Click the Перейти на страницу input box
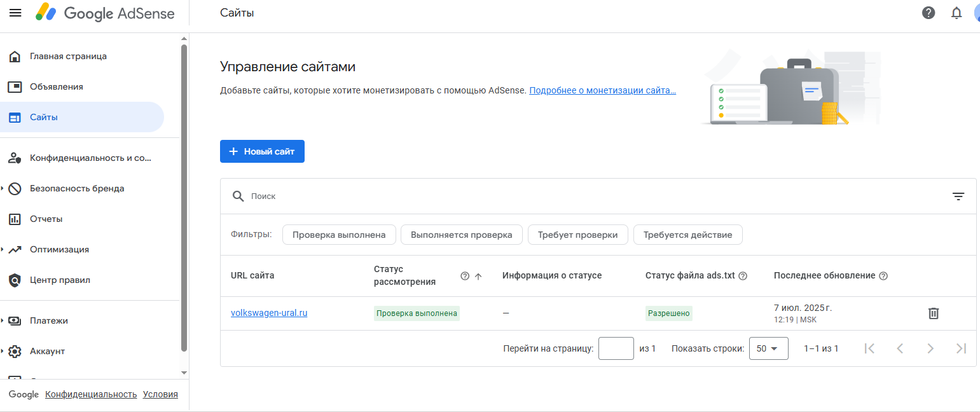Screen dimensions: 980x412 [616, 348]
